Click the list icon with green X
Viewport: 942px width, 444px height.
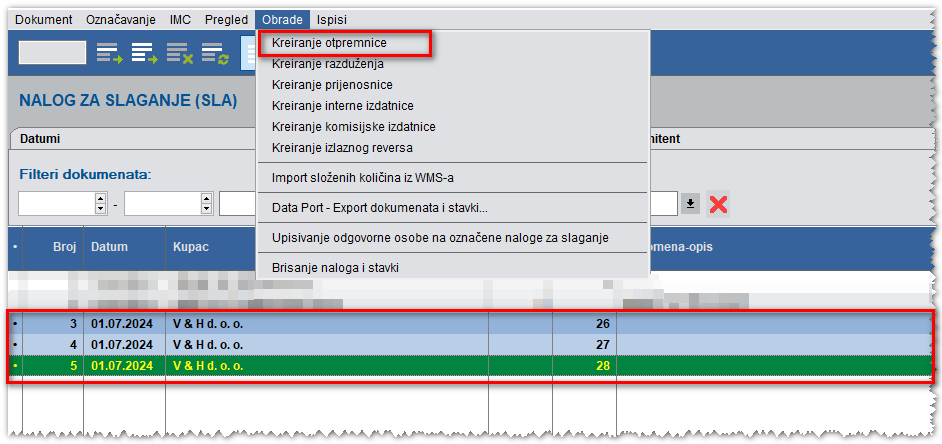tap(179, 54)
